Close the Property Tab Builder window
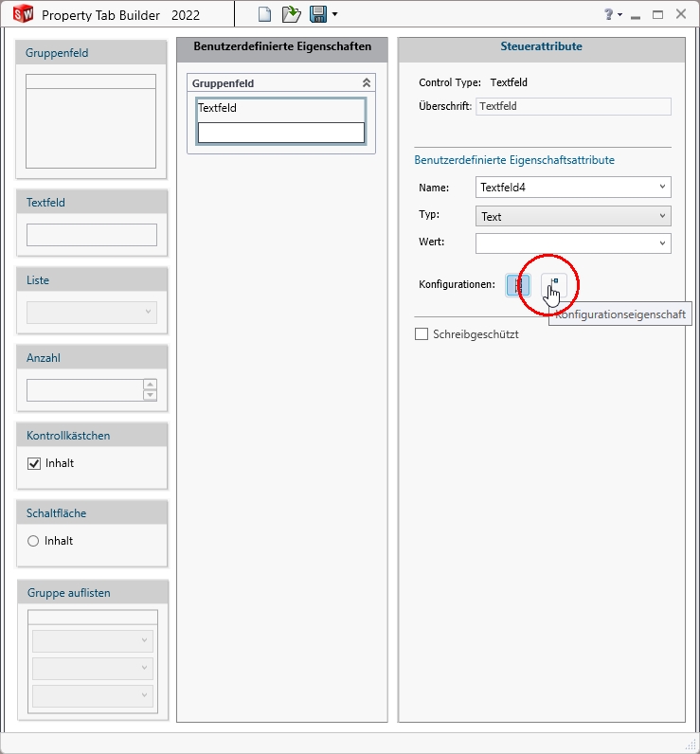 pyautogui.click(x=681, y=14)
